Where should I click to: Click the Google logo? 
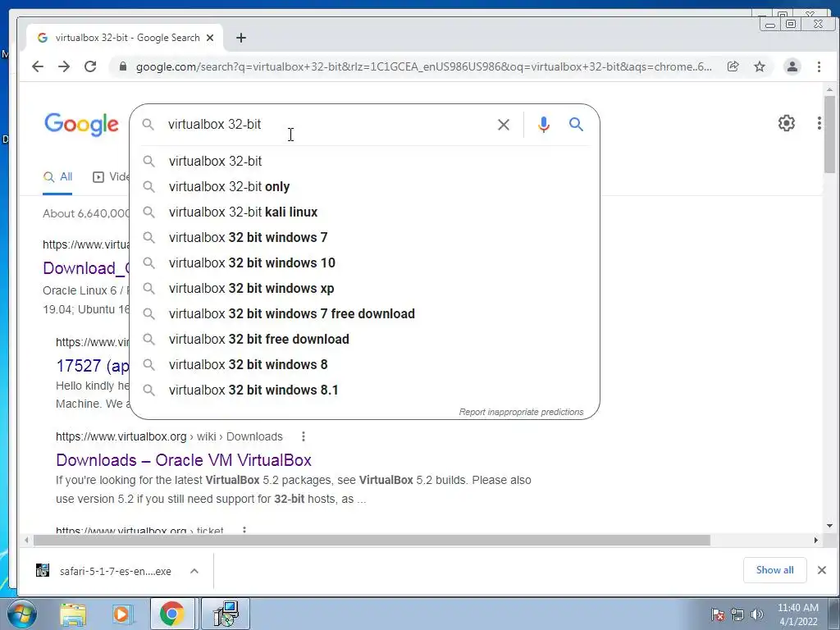(81, 125)
